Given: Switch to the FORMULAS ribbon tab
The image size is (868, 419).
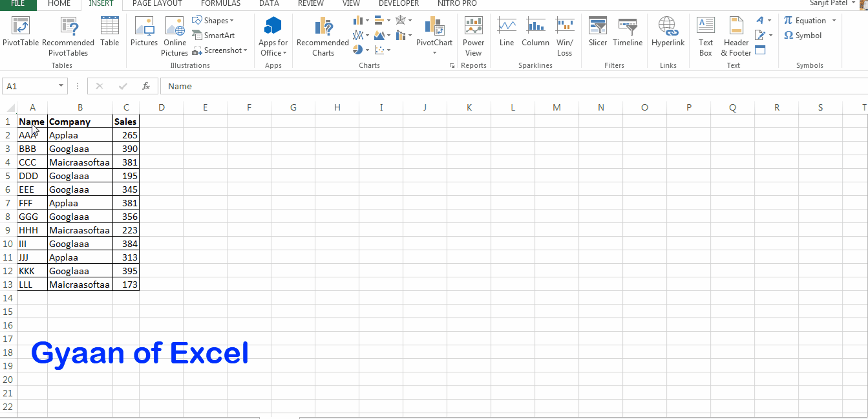Looking at the screenshot, I should pyautogui.click(x=220, y=4).
